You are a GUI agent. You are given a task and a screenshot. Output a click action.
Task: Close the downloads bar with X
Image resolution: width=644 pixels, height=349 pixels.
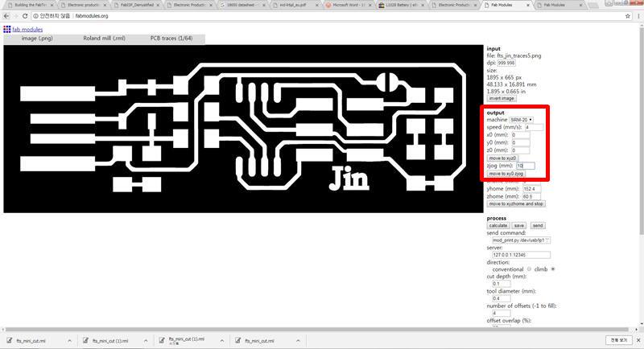point(638,340)
